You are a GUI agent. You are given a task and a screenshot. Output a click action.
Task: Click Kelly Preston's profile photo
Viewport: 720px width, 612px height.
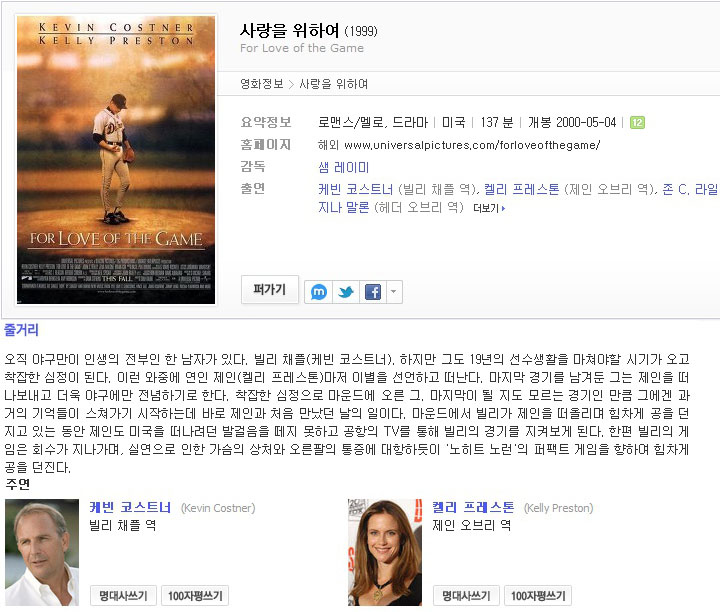[x=385, y=552]
